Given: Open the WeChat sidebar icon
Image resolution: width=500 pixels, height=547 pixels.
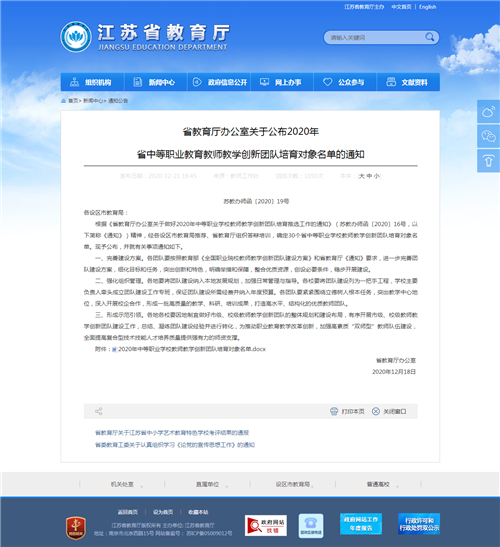Looking at the screenshot, I should pos(488,136).
